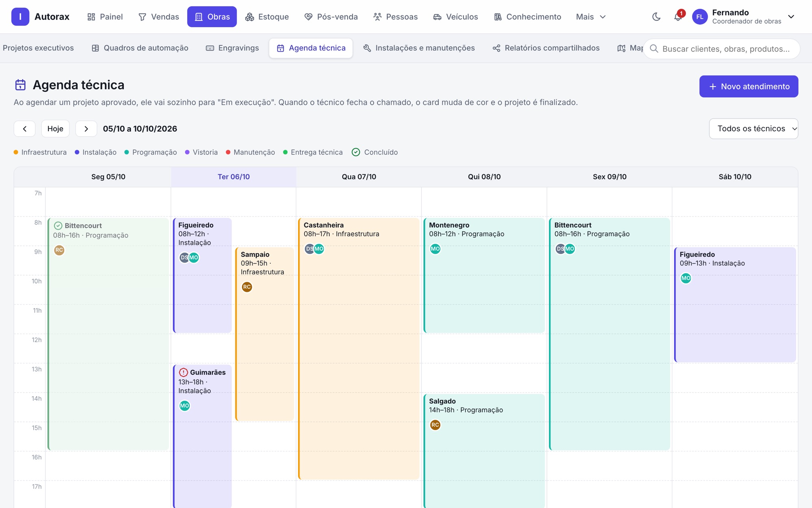Open the Sampaio 09h–15h card
The height and width of the screenshot is (508, 812).
click(265, 334)
